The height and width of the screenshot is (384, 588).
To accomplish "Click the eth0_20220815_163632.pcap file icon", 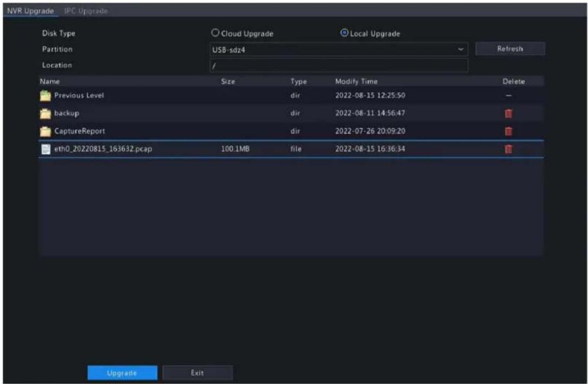I will tap(46, 149).
